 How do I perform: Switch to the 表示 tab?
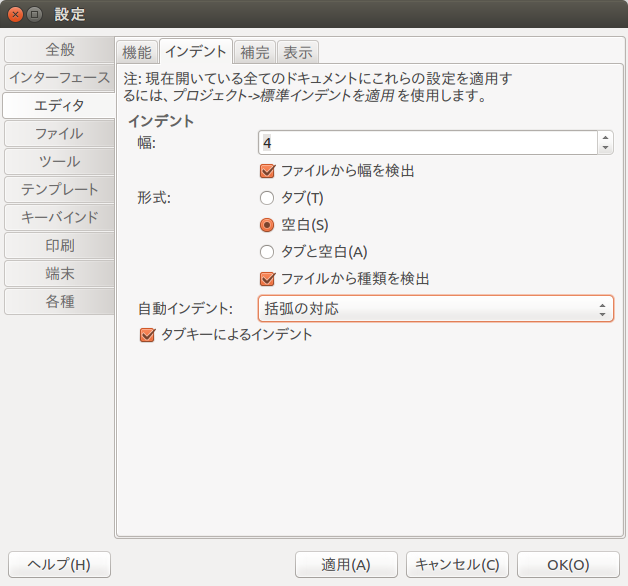tap(298, 52)
